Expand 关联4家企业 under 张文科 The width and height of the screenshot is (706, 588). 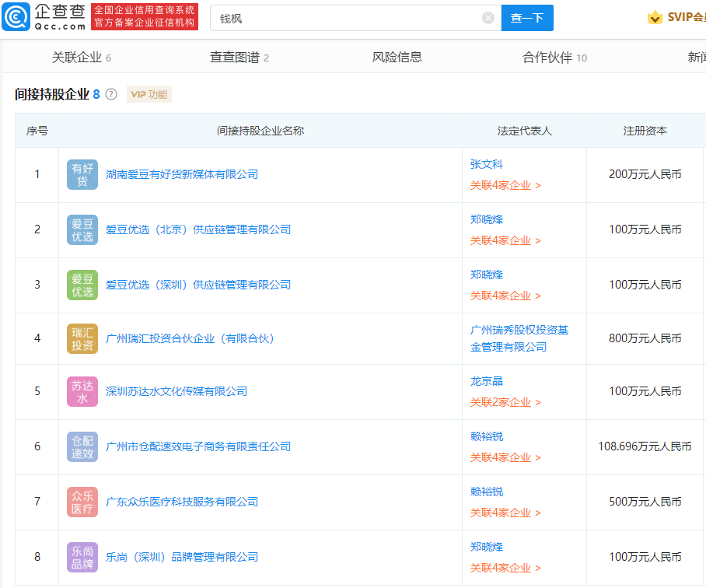coord(505,185)
